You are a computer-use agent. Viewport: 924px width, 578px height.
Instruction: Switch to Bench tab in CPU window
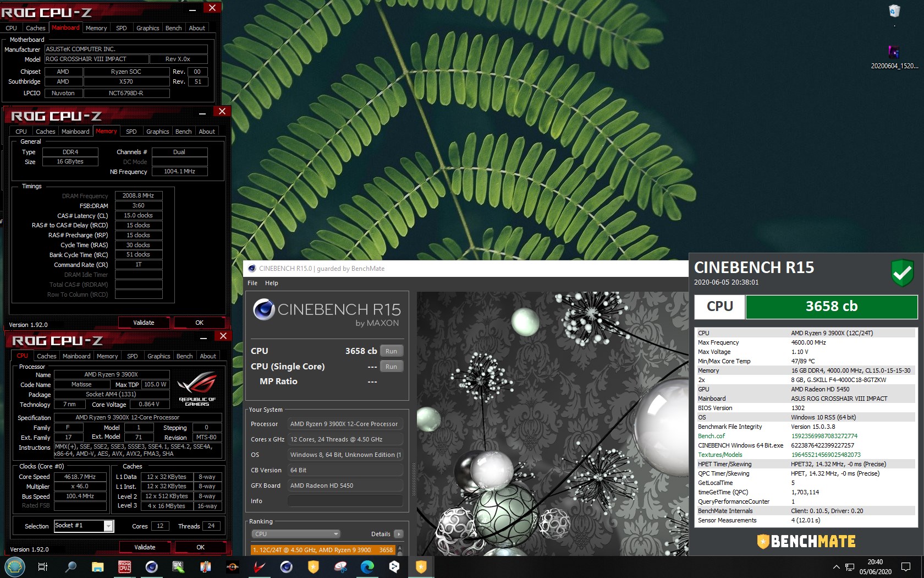(x=185, y=356)
